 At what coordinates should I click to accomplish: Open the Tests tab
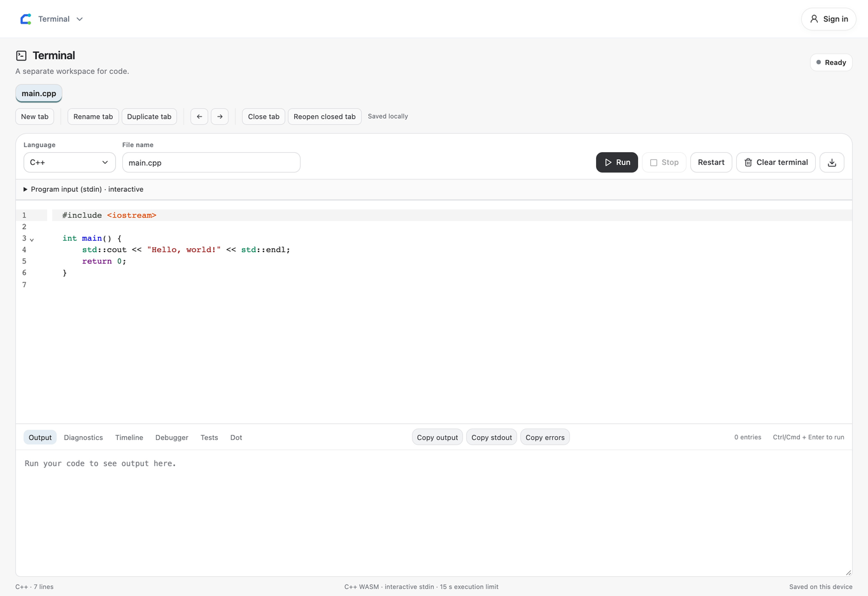pos(210,437)
